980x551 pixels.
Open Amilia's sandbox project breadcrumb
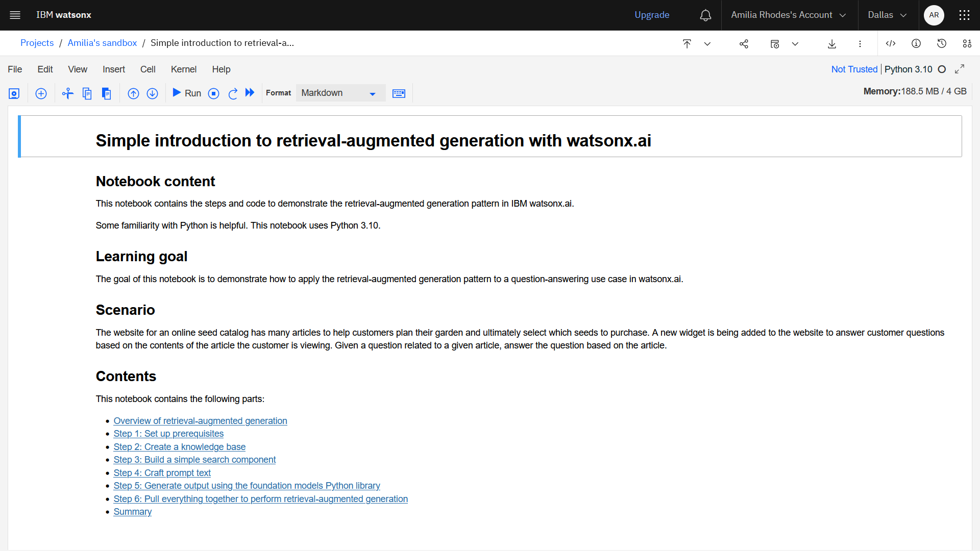(x=102, y=42)
